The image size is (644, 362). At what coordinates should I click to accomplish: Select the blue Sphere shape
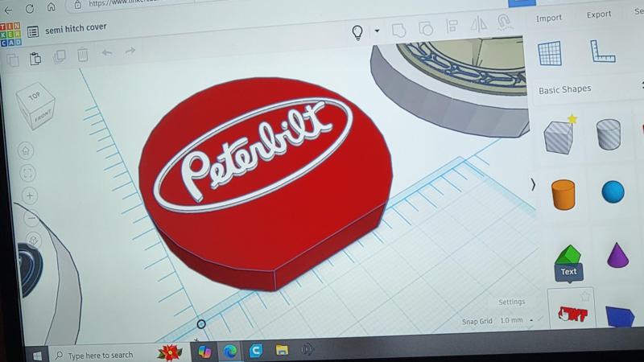coord(613,191)
